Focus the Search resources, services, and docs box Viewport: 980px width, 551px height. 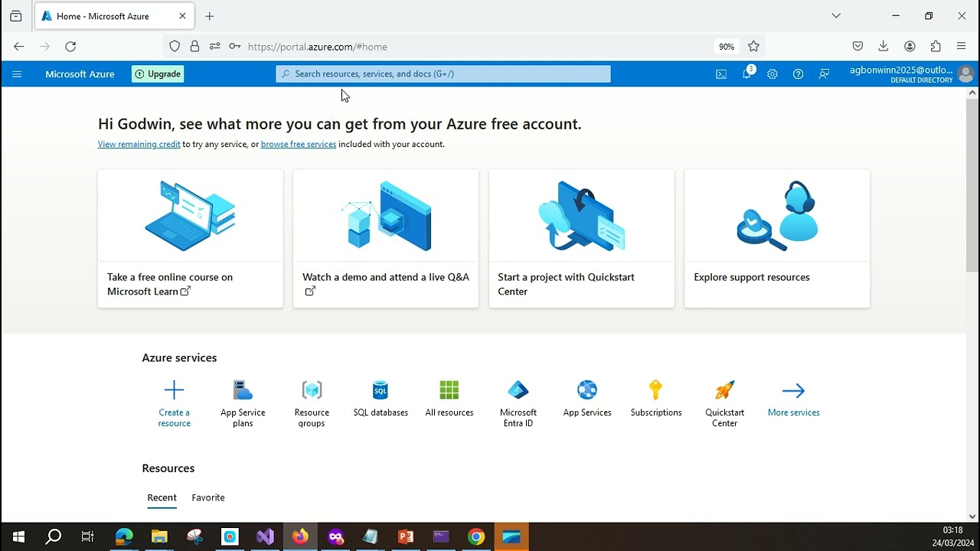pos(443,74)
